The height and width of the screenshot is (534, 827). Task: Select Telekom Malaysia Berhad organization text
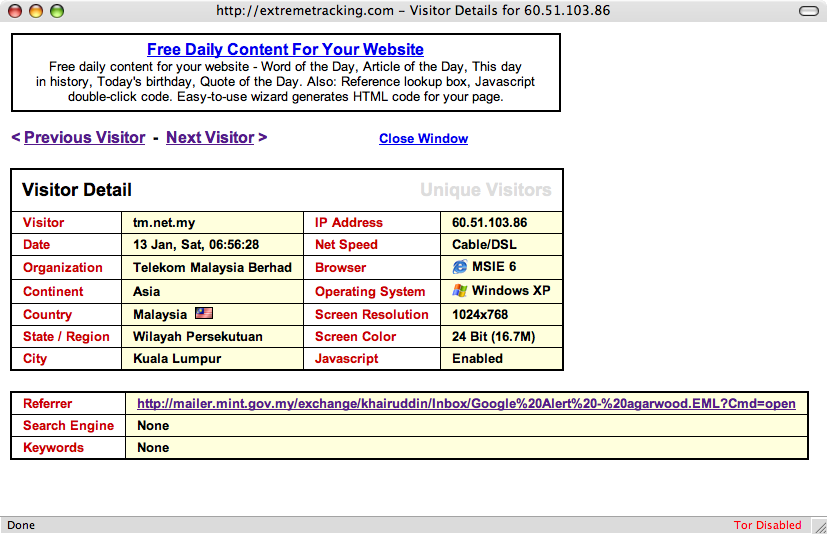(x=213, y=268)
